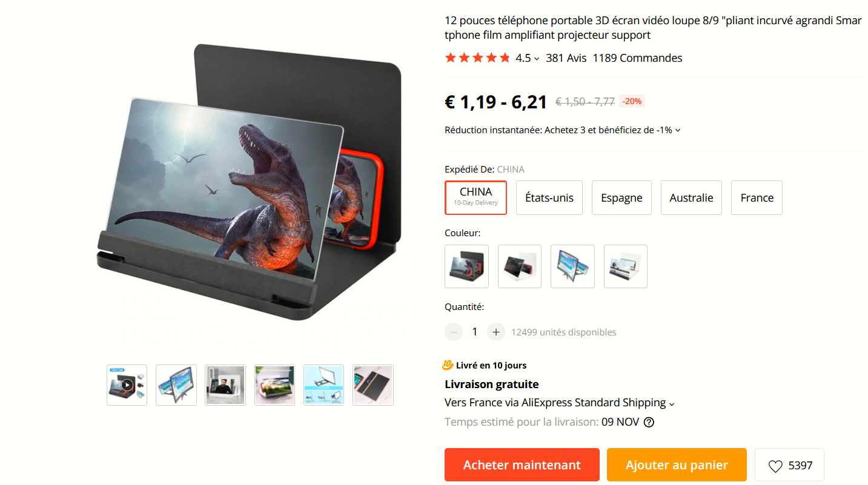868x485 pixels.
Task: Click the Ajouter au panier button
Action: click(677, 464)
